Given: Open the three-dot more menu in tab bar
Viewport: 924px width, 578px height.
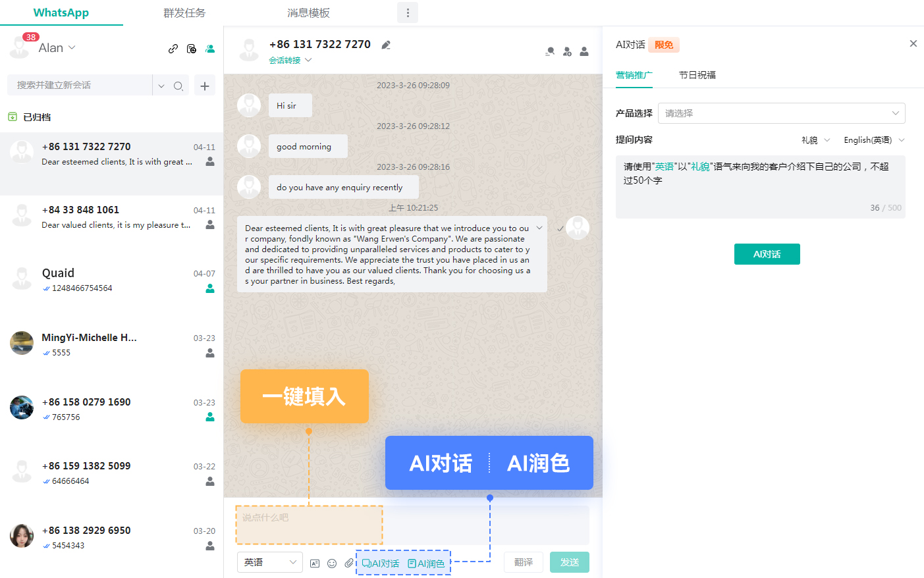Looking at the screenshot, I should coord(408,13).
